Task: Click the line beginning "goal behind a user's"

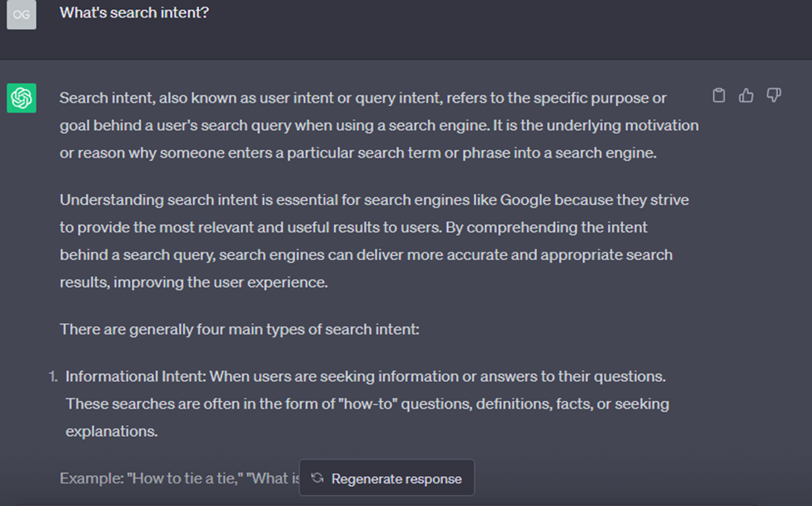Action: pos(379,126)
